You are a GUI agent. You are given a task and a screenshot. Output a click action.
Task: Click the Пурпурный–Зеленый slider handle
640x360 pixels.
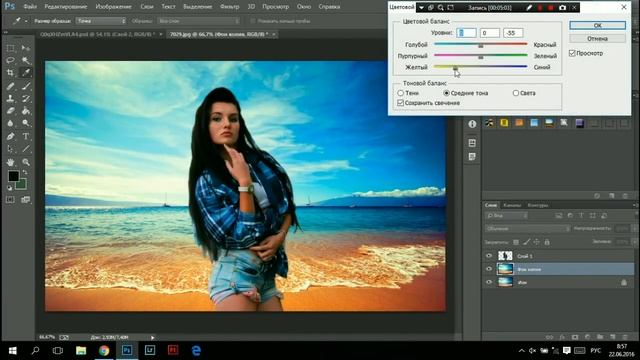click(x=481, y=57)
